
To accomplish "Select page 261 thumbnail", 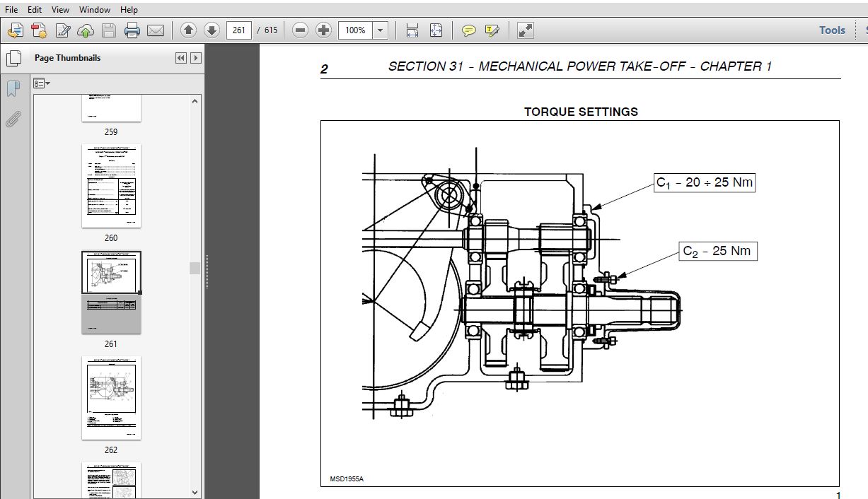I will pyautogui.click(x=111, y=293).
